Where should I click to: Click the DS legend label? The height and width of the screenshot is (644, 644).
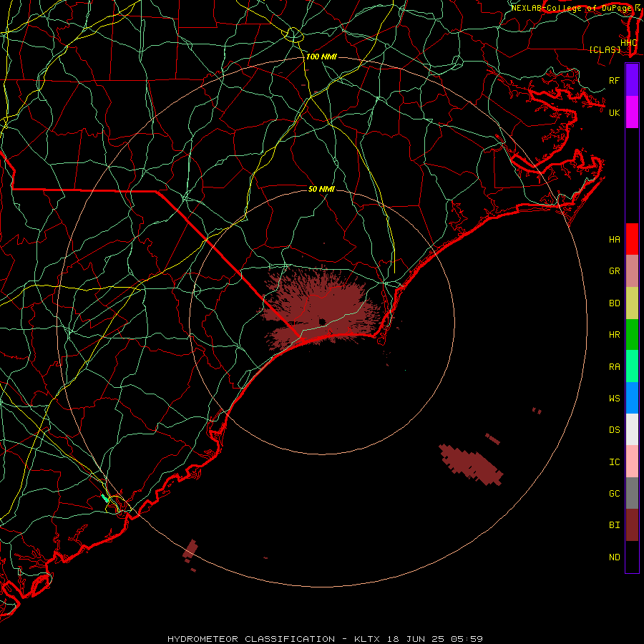pyautogui.click(x=614, y=430)
